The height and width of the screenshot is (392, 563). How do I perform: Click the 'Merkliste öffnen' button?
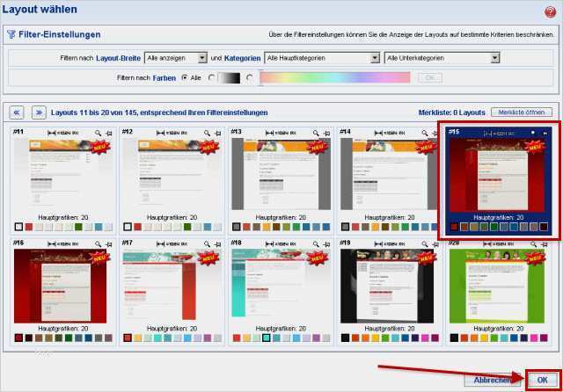coord(523,113)
